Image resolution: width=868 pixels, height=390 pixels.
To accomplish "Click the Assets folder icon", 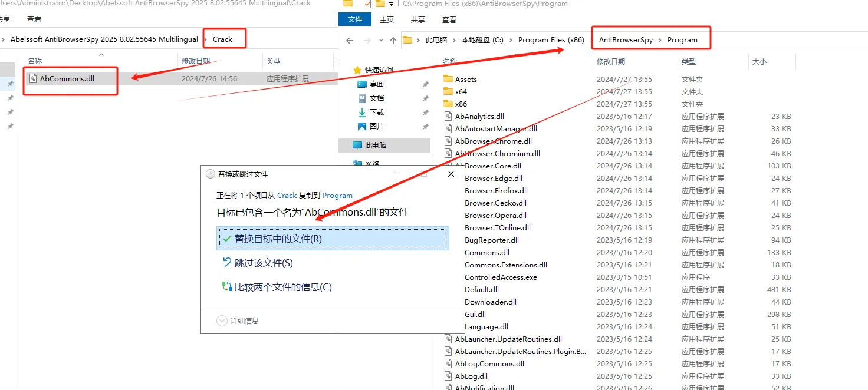I will click(x=448, y=79).
